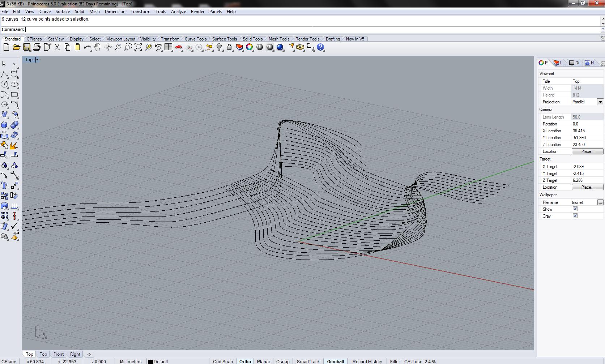Switch to the Right viewport tab
Viewport: 605px width, 364px height.
point(75,354)
